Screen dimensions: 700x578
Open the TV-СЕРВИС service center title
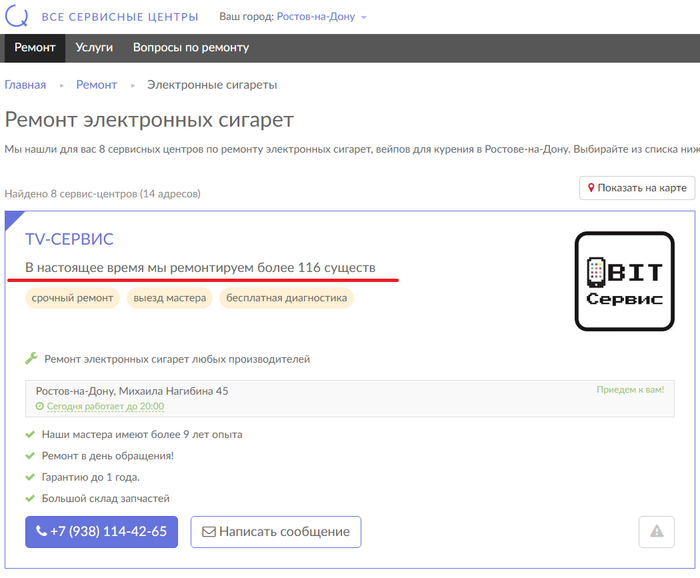coord(69,239)
